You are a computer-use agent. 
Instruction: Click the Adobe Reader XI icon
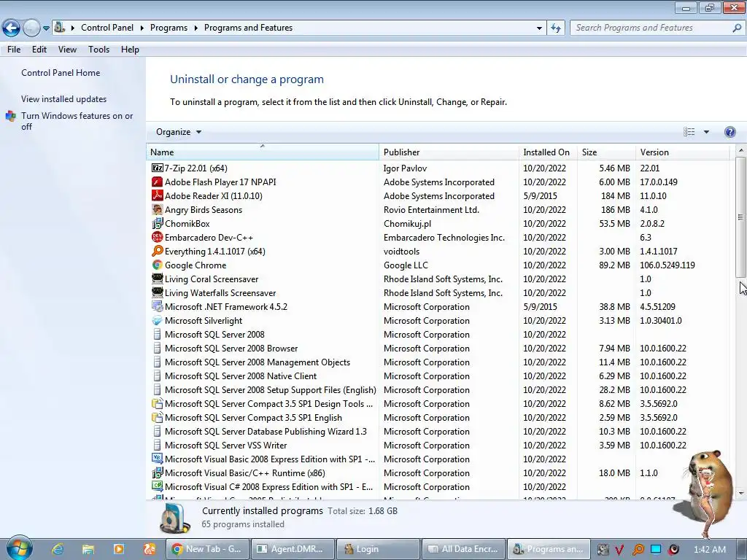click(158, 195)
